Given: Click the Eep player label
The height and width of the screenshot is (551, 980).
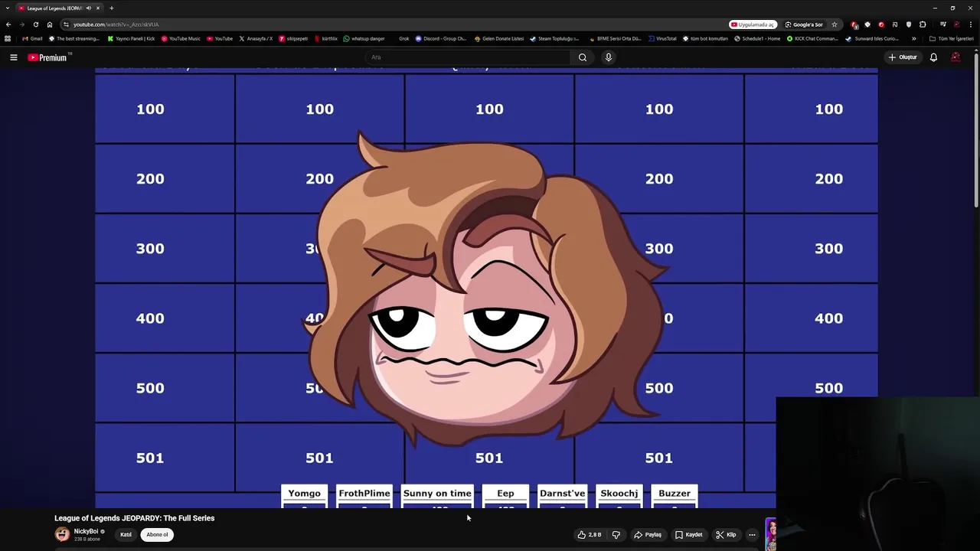Looking at the screenshot, I should pos(505,494).
